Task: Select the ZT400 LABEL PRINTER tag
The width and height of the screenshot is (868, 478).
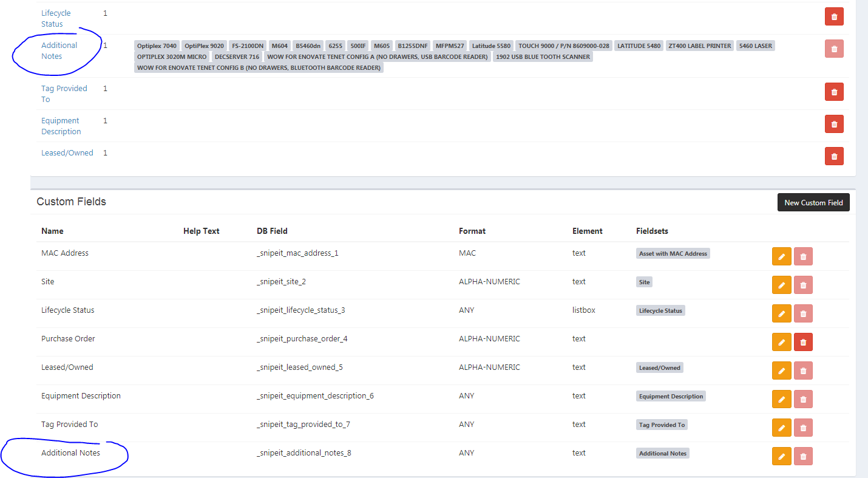Action: pos(699,46)
